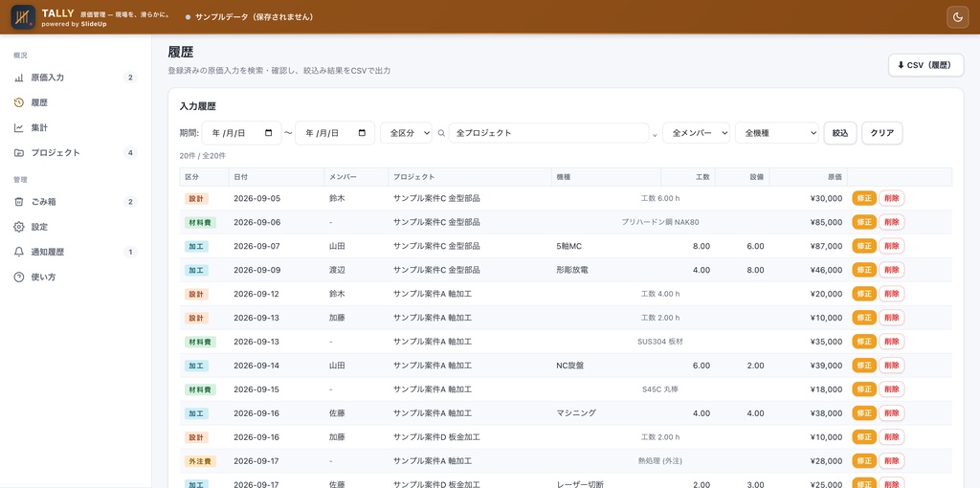Click the TALLY app logo icon
The image size is (980, 488).
point(23,17)
